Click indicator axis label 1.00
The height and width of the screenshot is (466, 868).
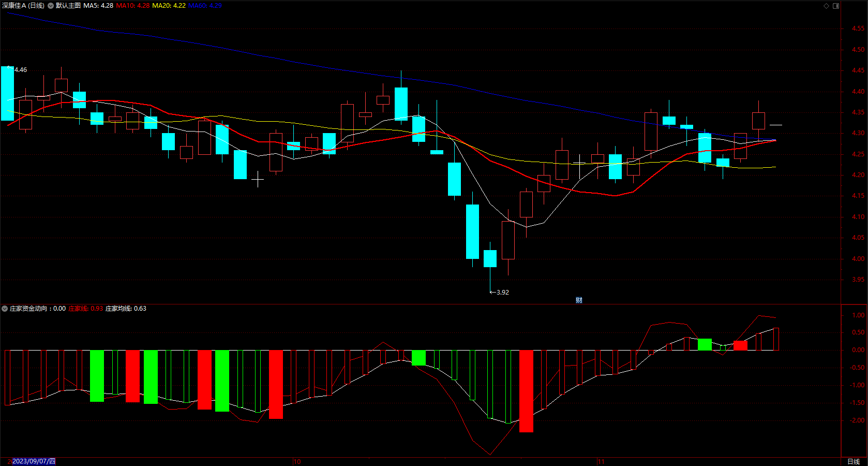858,315
